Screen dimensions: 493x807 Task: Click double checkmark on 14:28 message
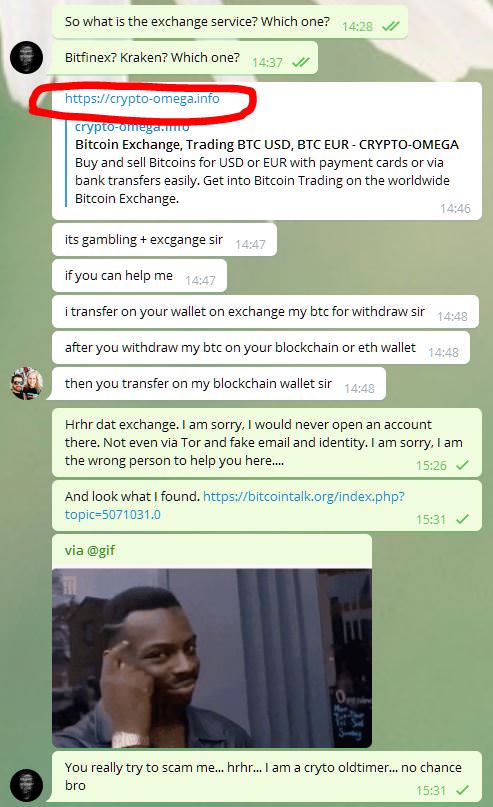[391, 26]
